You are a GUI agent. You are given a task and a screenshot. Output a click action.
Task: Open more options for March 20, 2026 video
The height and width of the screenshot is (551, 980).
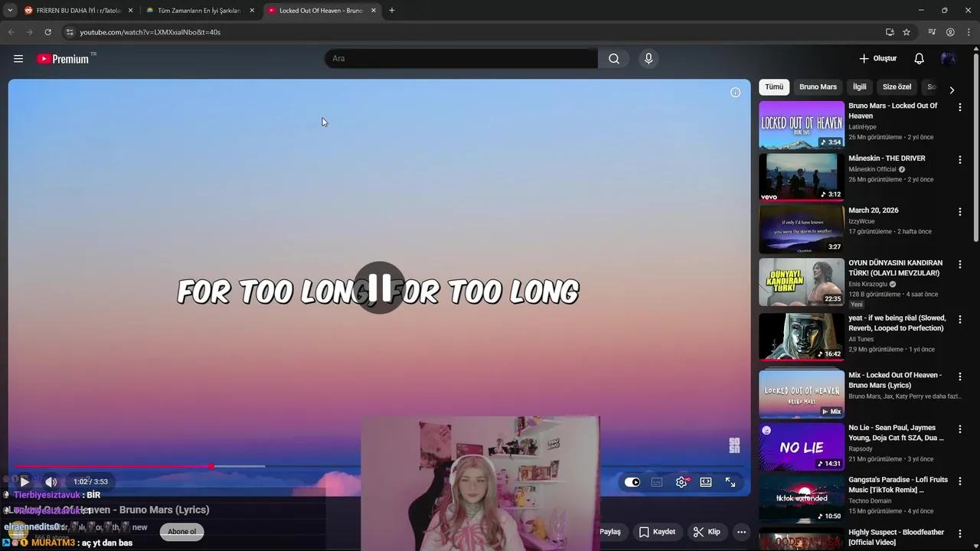pyautogui.click(x=959, y=212)
